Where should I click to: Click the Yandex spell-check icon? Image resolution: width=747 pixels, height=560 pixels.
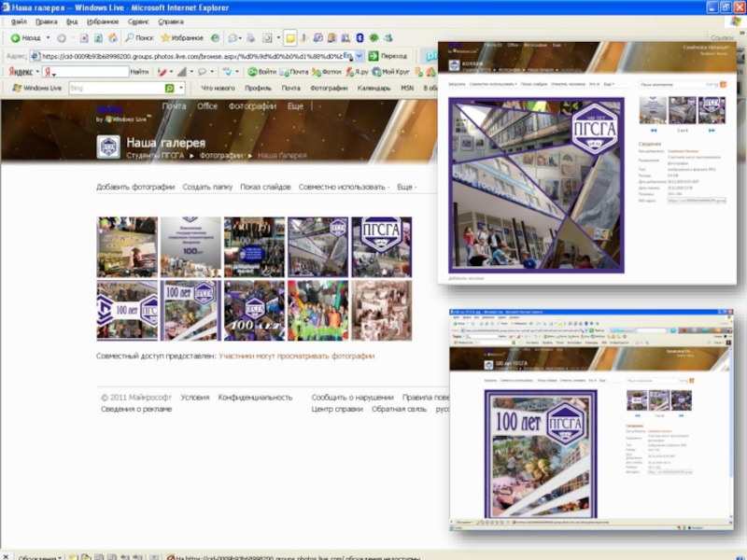pyautogui.click(x=227, y=72)
